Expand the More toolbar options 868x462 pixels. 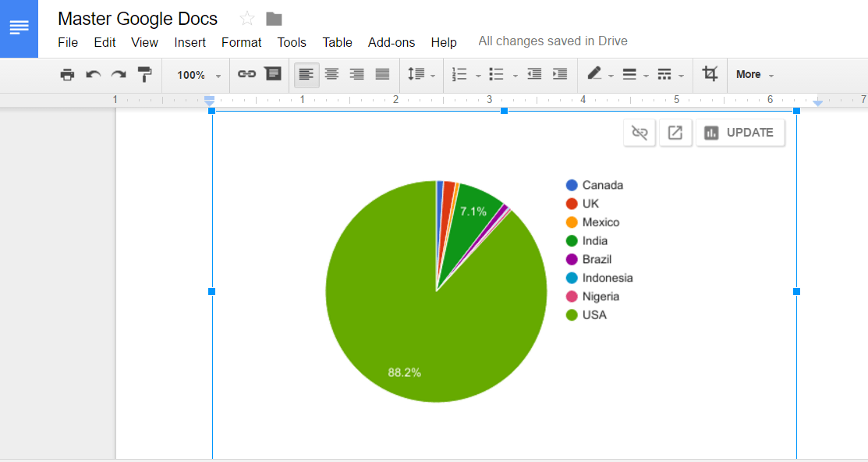pos(754,75)
